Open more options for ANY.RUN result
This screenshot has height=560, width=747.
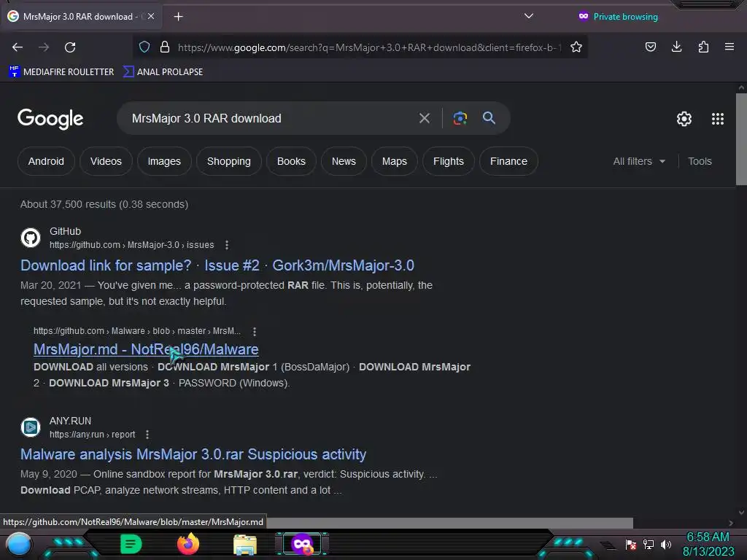147,435
